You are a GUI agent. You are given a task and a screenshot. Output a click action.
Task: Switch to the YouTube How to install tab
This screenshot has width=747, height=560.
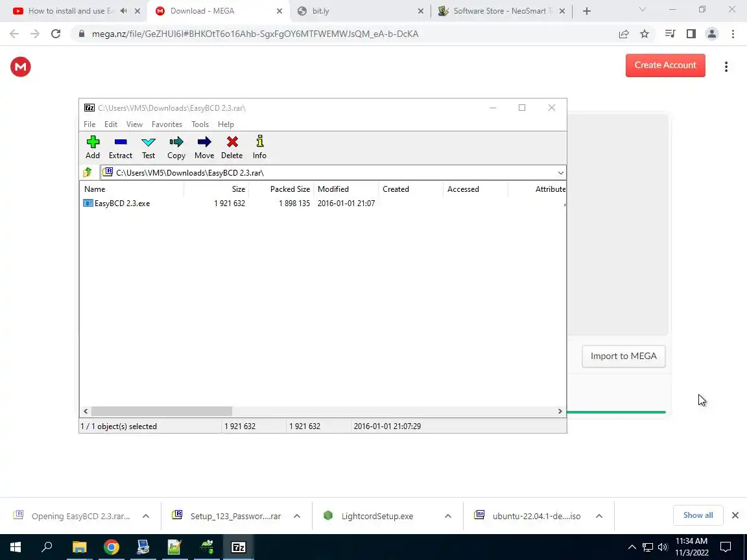(x=71, y=11)
